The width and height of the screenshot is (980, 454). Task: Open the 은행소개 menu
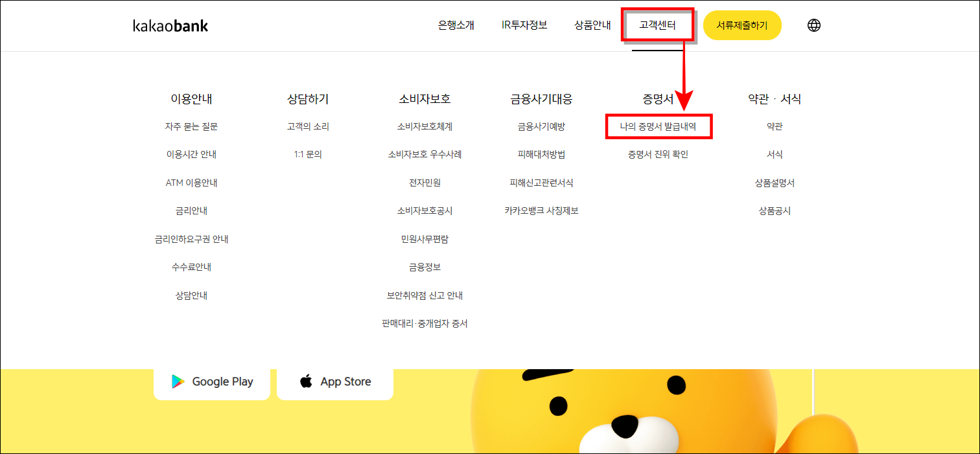pos(456,25)
